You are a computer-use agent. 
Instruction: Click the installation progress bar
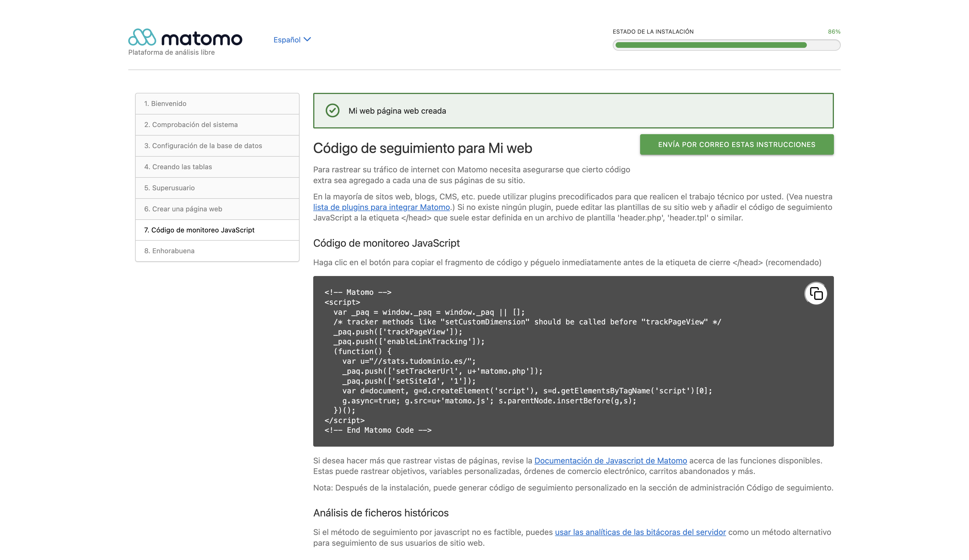[726, 45]
